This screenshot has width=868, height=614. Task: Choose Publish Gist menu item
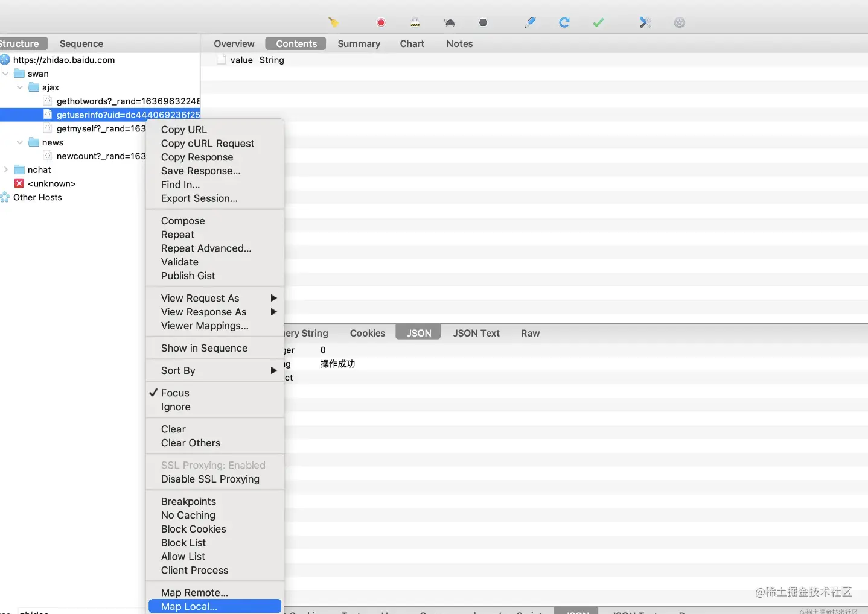(x=215, y=276)
